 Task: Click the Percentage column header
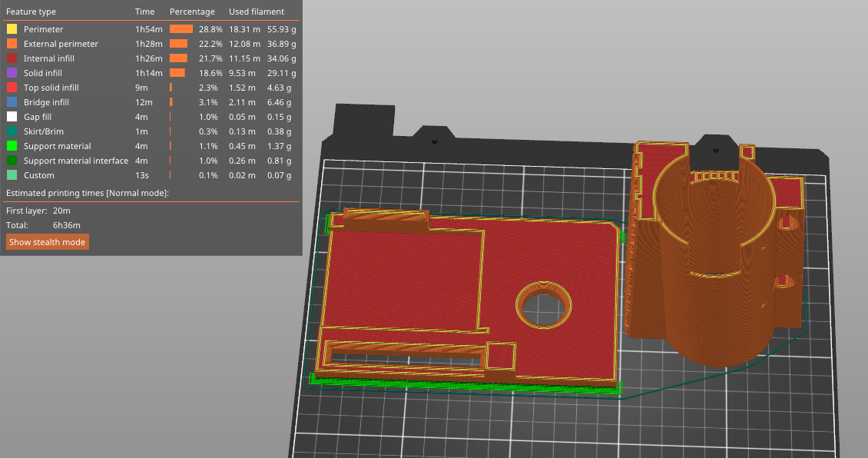tap(192, 12)
